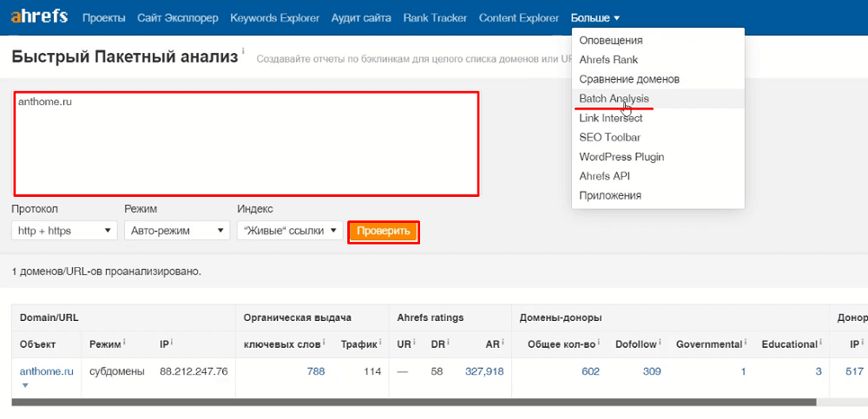Open the Режим dropdown Авто-режим
Image resolution: width=868 pixels, height=419 pixels.
click(x=177, y=231)
